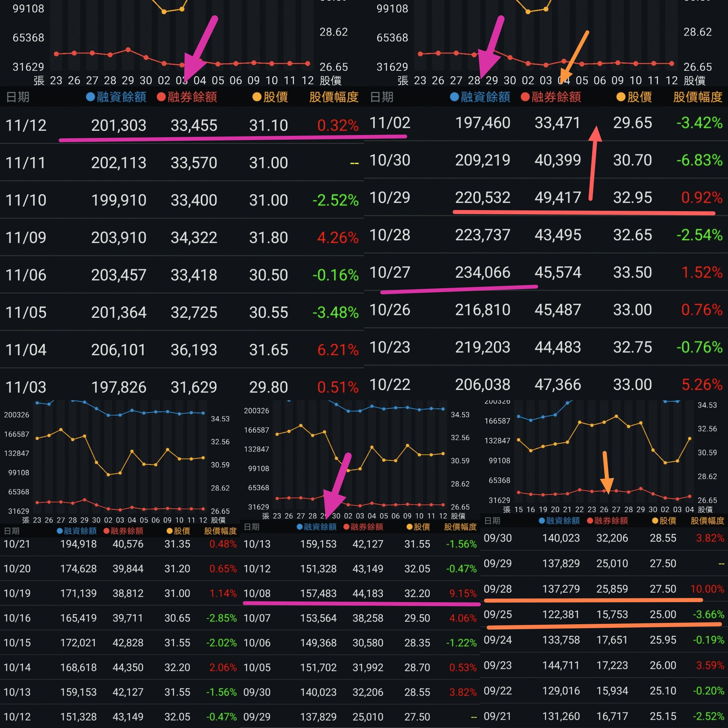Click the 09/25 row between orange lines
The height and width of the screenshot is (728, 728).
tap(603, 615)
